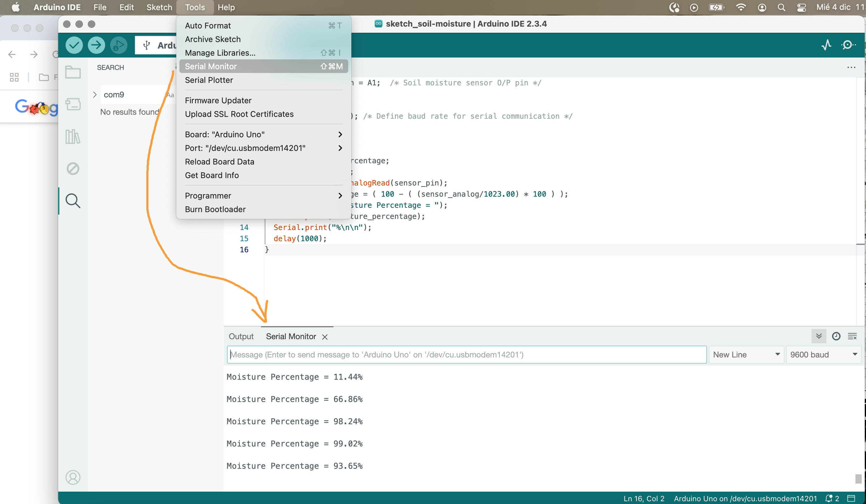
Task: Open Boards Manager sidebar icon
Action: 73,104
